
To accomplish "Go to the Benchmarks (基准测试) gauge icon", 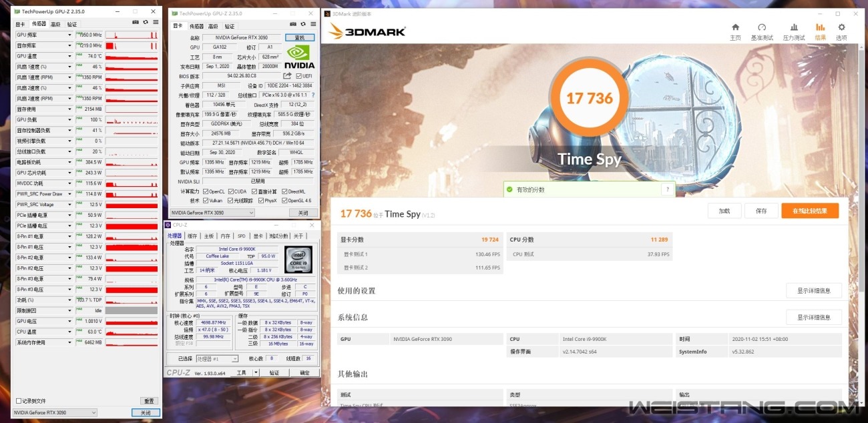I will pyautogui.click(x=762, y=31).
